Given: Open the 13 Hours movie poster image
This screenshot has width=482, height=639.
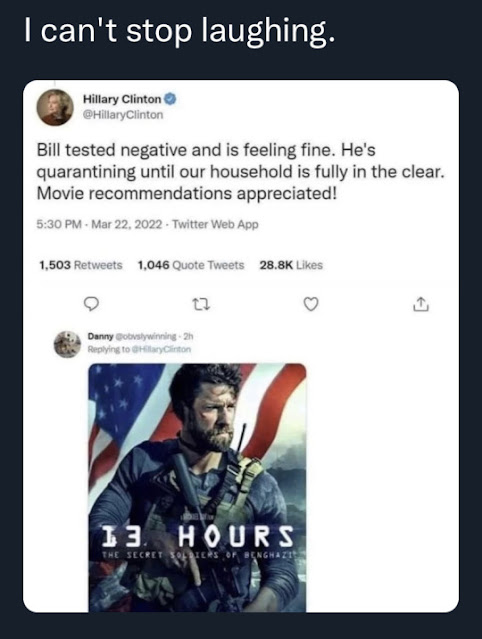Looking at the screenshot, I should pos(197,487).
